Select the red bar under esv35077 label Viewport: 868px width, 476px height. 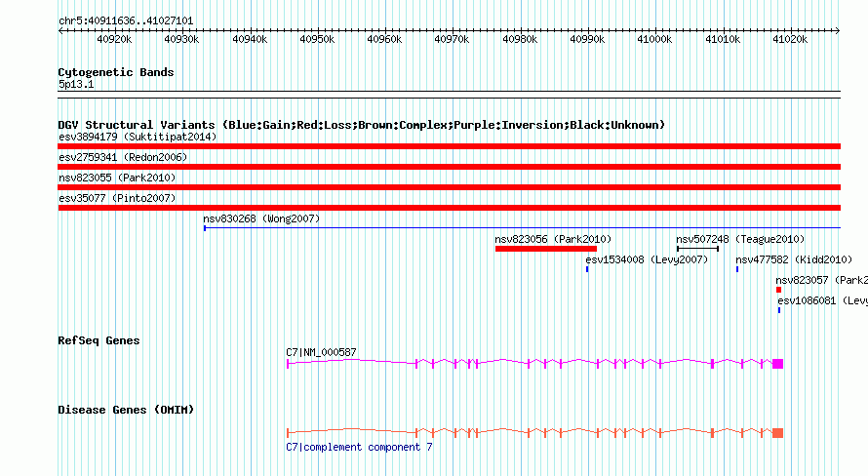tap(449, 208)
